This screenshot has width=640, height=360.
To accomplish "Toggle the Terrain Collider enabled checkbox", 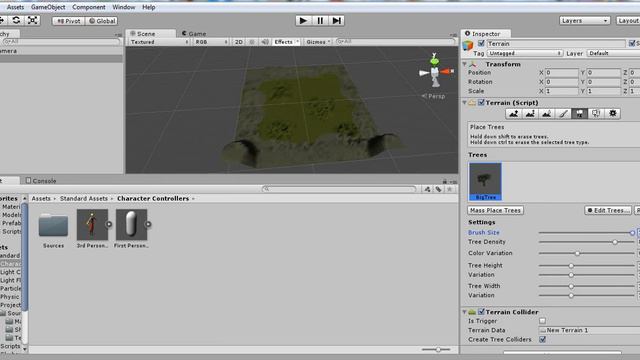I will (481, 312).
